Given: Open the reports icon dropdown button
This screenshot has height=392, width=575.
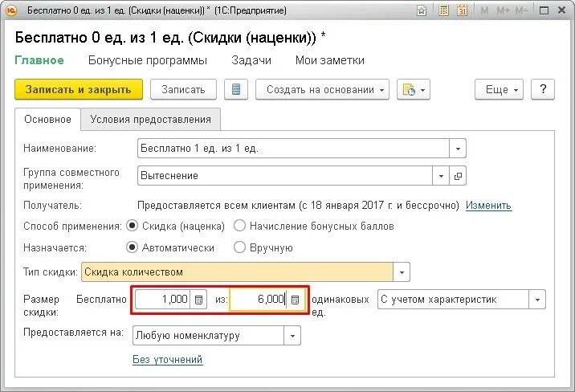Looking at the screenshot, I should coord(414,89).
